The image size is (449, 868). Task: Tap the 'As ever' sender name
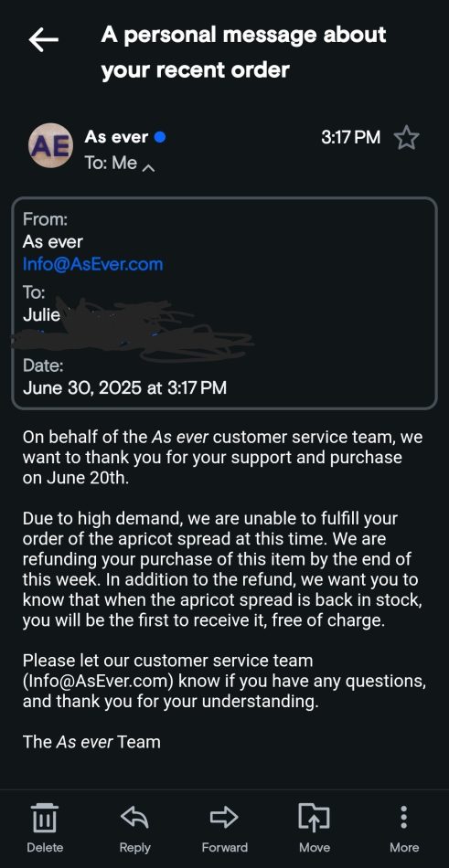[x=116, y=137]
